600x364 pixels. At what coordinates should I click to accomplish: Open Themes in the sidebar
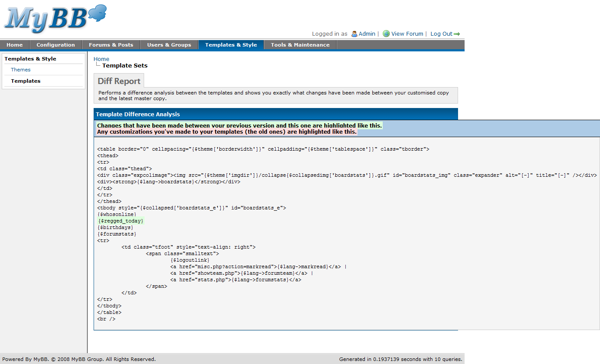point(21,70)
